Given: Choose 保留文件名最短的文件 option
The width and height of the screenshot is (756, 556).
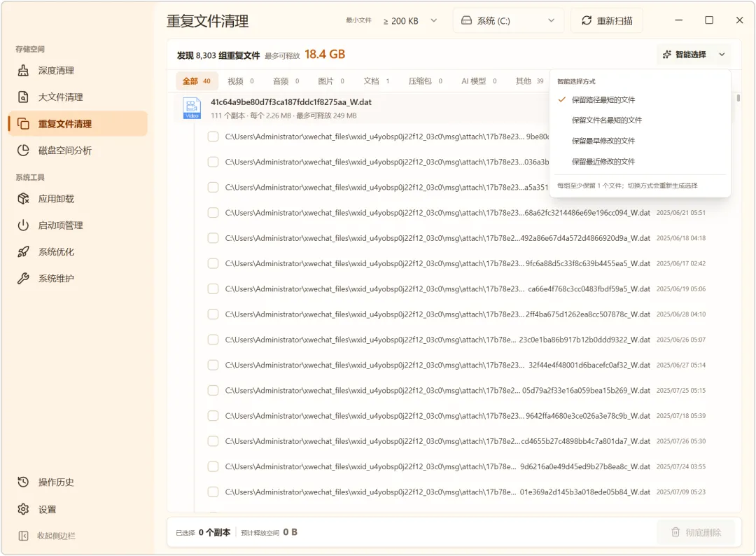Looking at the screenshot, I should [x=640, y=120].
